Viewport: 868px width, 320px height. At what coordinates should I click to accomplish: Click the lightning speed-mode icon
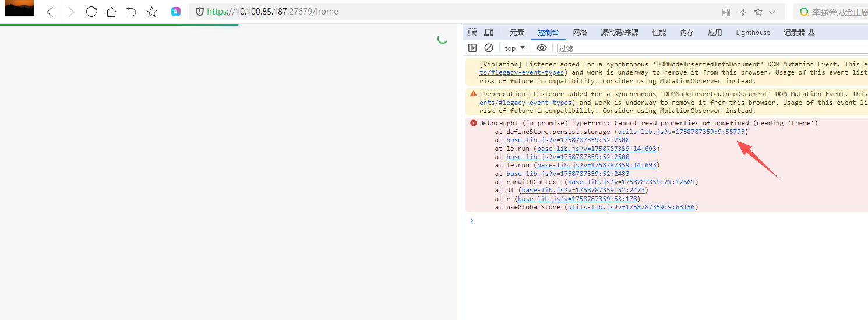coord(743,12)
